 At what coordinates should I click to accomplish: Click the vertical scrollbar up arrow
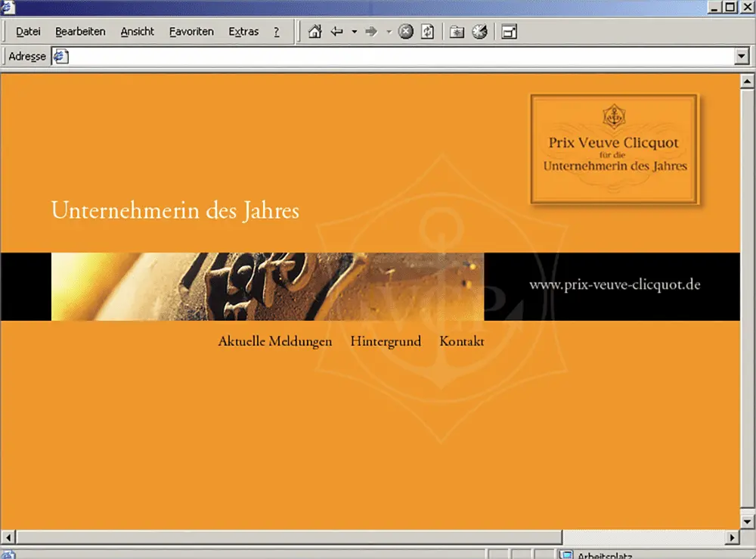[747, 81]
